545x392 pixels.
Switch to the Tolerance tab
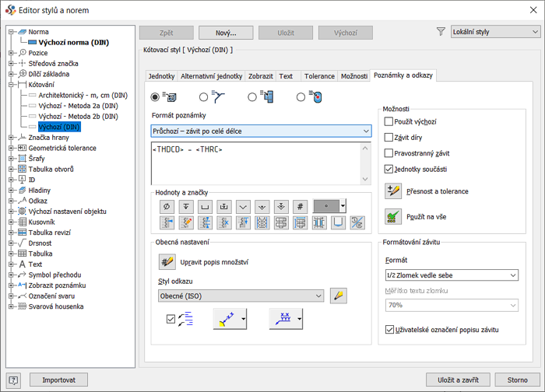pyautogui.click(x=319, y=76)
